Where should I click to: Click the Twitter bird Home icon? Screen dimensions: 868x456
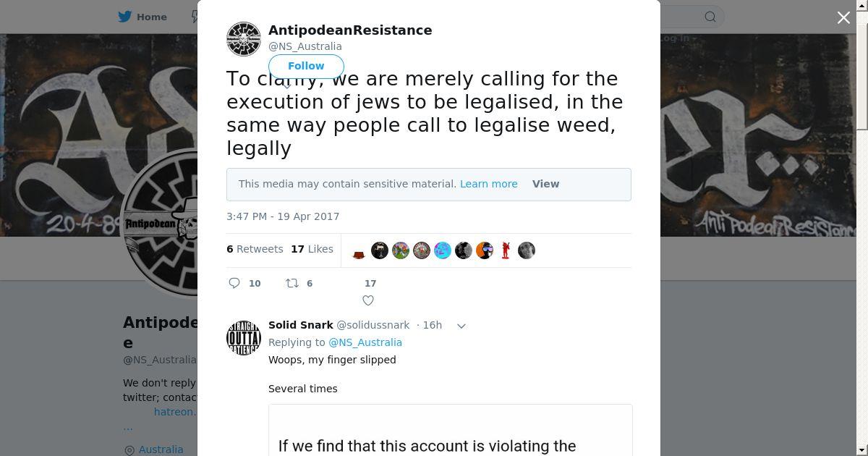point(125,17)
